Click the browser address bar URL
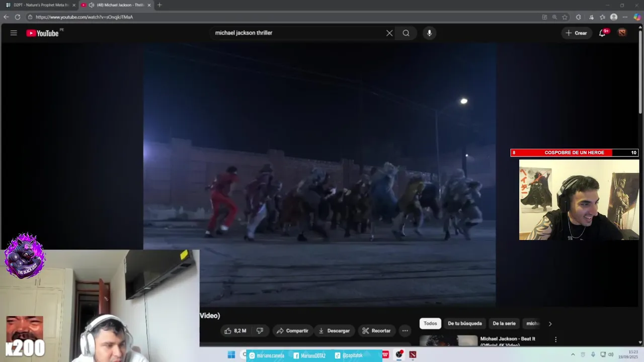Image resolution: width=644 pixels, height=362 pixels. pos(85,17)
